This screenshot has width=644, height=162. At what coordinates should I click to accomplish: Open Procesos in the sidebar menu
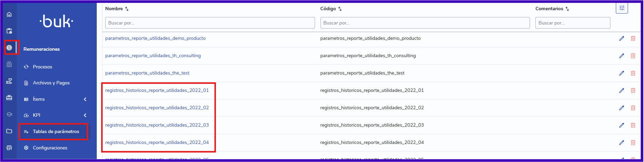[x=42, y=67]
